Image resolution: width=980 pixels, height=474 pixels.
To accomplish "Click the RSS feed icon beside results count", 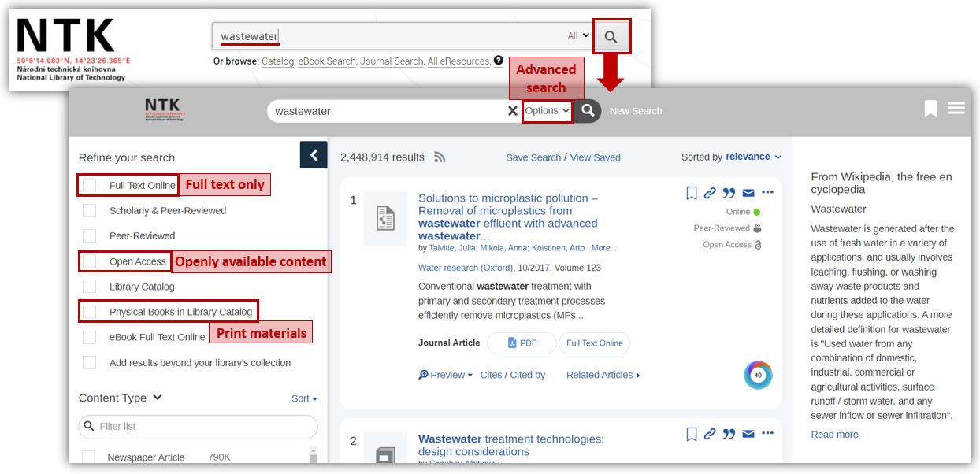I will (x=440, y=157).
